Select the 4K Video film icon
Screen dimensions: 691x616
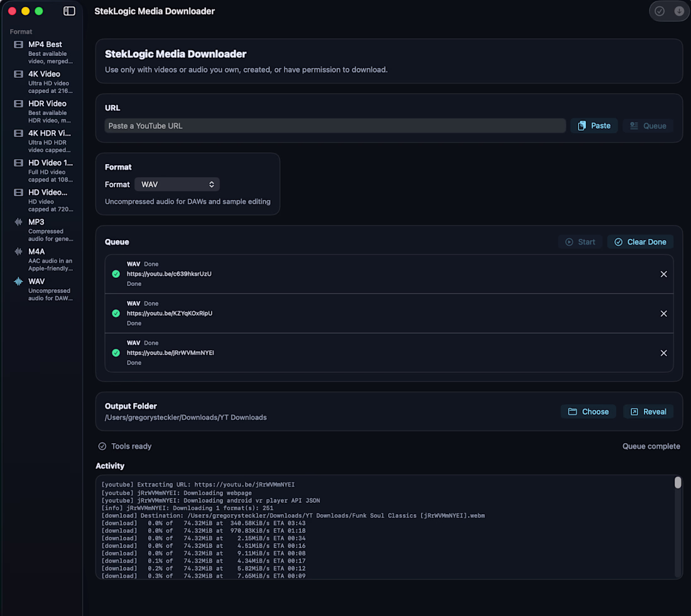[18, 74]
